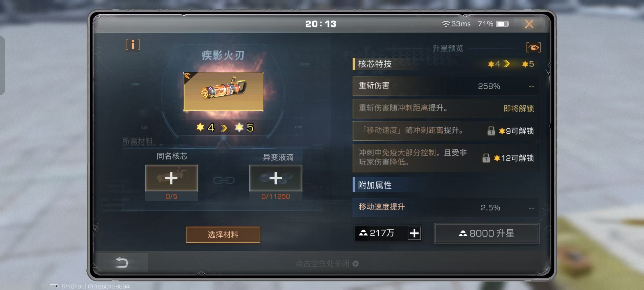644x290 pixels.
Task: Open the info icon beside weapon name
Action: tap(133, 45)
